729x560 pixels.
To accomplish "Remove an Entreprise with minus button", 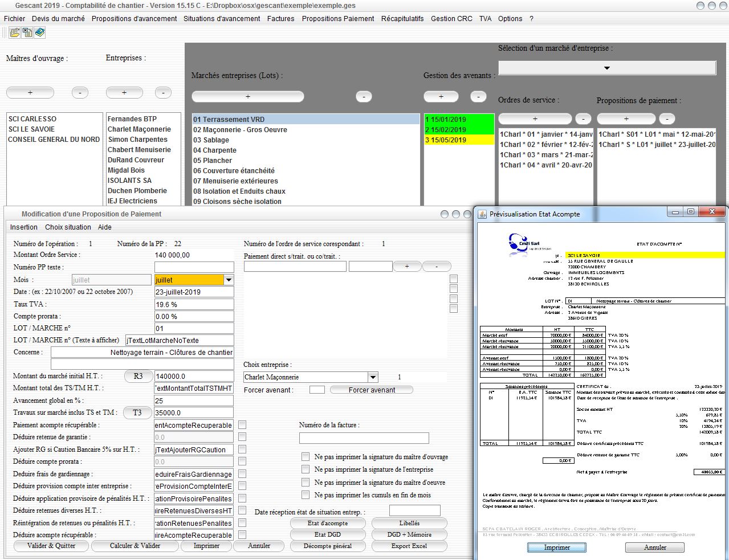I will 163,92.
